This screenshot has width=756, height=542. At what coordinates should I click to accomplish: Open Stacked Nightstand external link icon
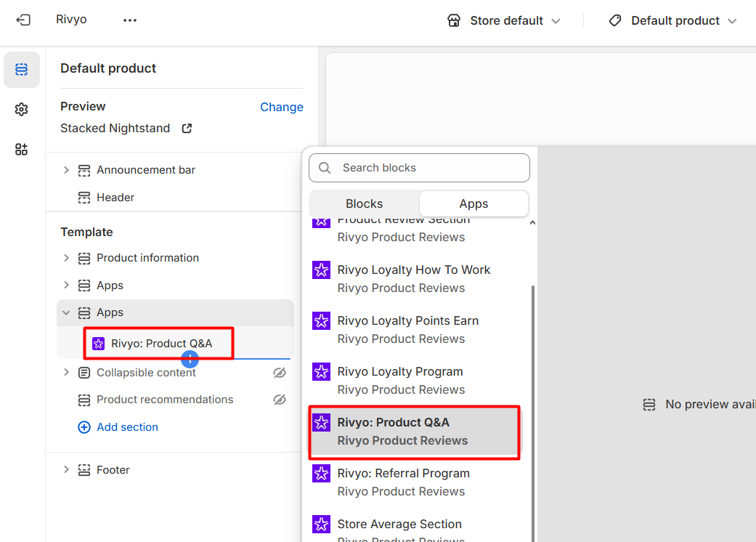click(x=187, y=129)
